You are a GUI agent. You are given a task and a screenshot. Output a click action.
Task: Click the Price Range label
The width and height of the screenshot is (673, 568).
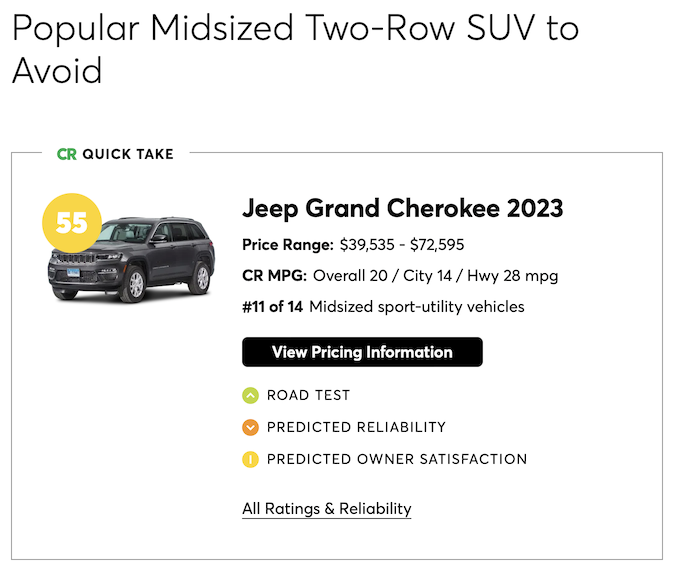[287, 245]
